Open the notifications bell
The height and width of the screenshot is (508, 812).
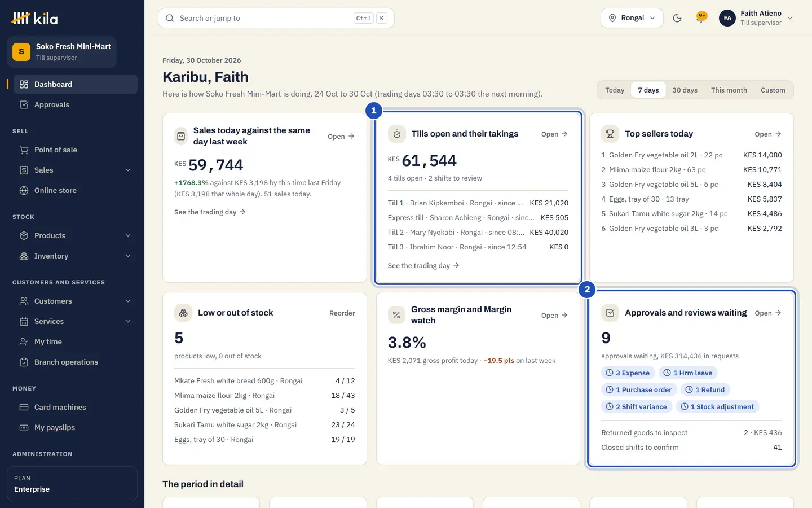pos(701,17)
